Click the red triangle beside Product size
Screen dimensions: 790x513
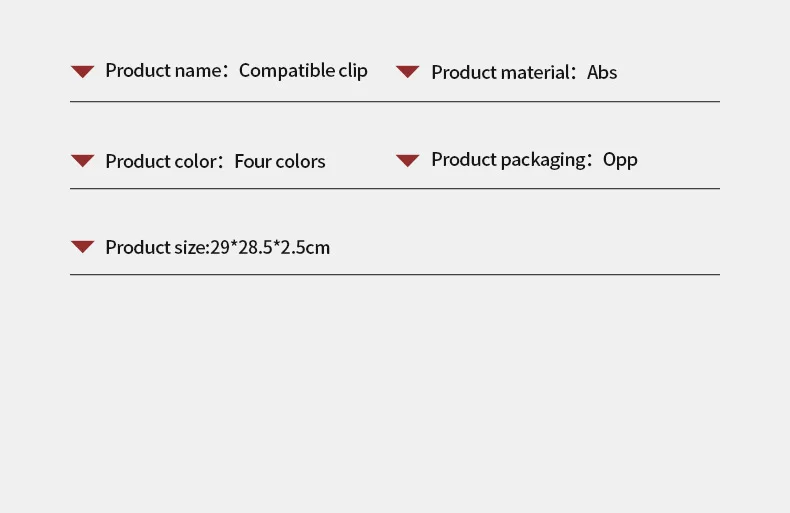(x=83, y=247)
